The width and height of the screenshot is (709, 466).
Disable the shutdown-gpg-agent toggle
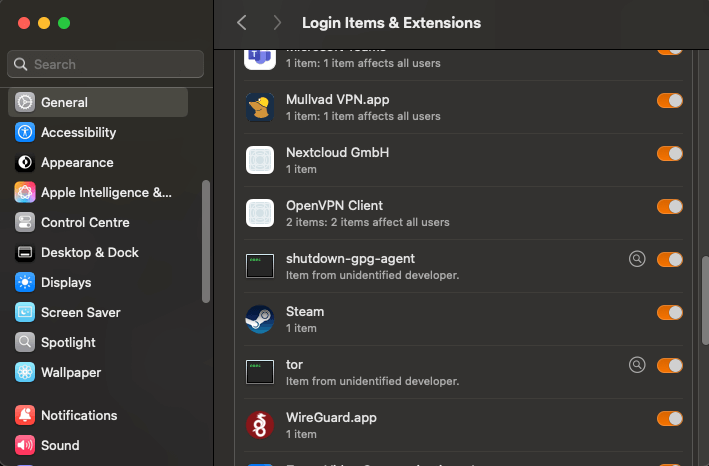(x=670, y=259)
